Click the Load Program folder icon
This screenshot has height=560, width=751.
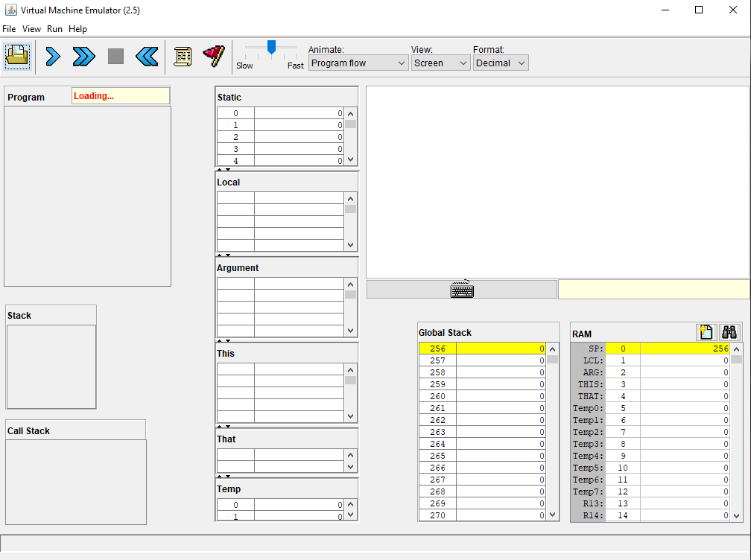(x=16, y=56)
